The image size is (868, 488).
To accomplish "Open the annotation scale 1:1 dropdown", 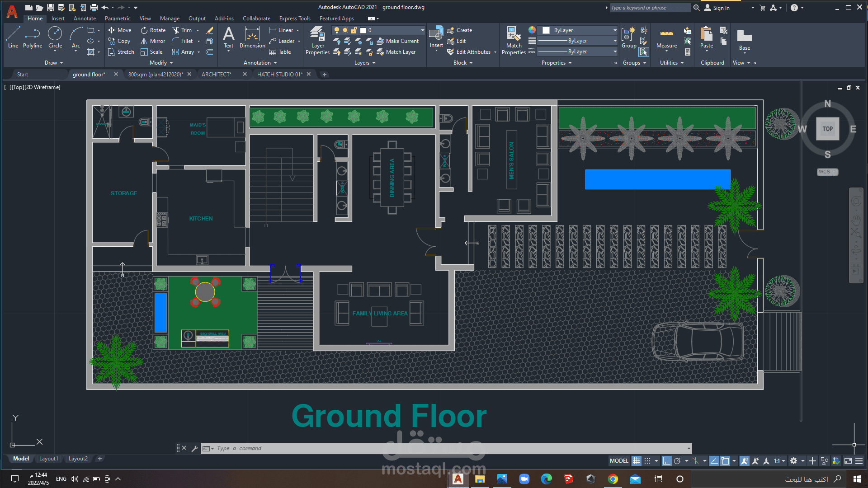I will [779, 461].
